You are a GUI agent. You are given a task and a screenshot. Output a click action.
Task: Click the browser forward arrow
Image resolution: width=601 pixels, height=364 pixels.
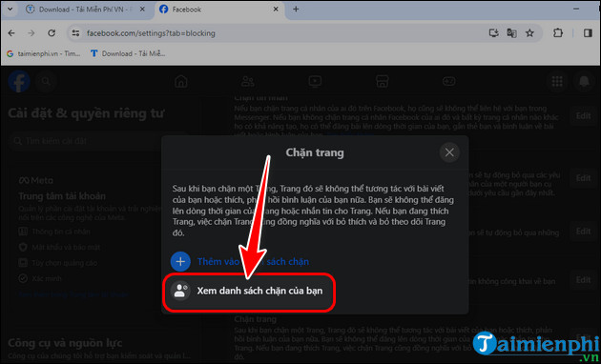(x=31, y=33)
